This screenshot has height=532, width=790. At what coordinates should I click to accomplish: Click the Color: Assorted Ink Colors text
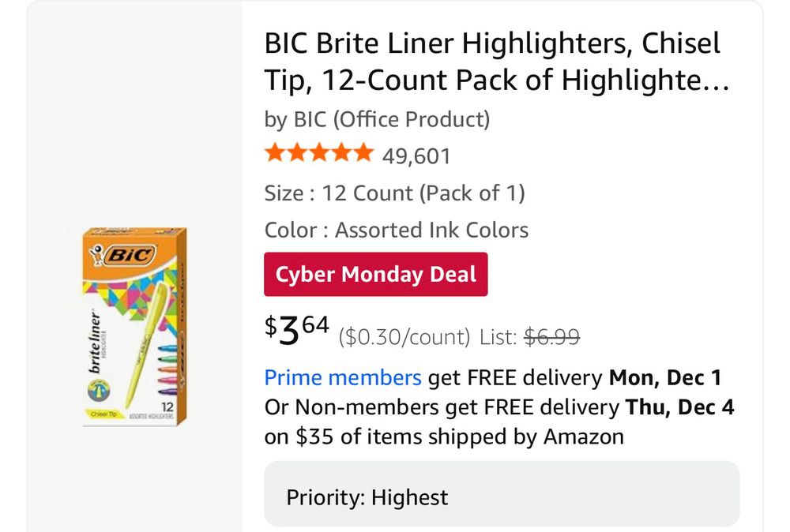point(396,230)
